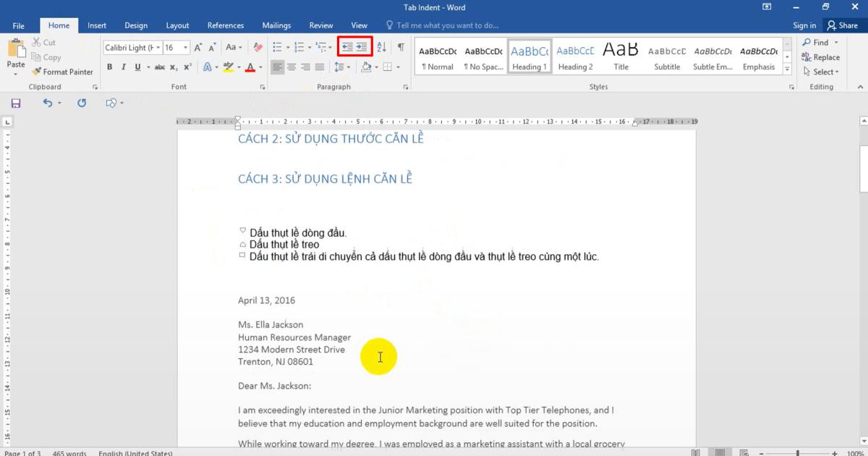The height and width of the screenshot is (456, 868).
Task: Open the References tab
Action: (226, 25)
